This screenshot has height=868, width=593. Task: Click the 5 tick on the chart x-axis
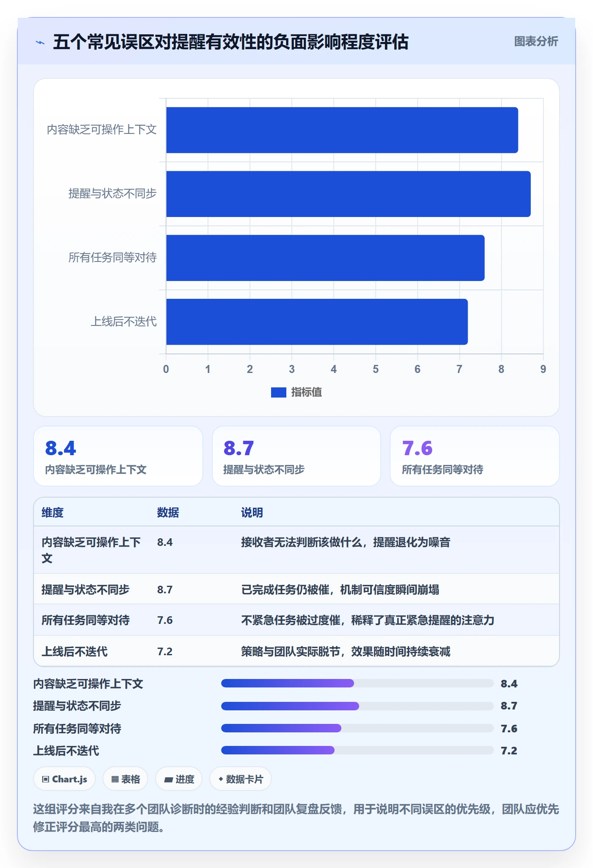click(376, 369)
